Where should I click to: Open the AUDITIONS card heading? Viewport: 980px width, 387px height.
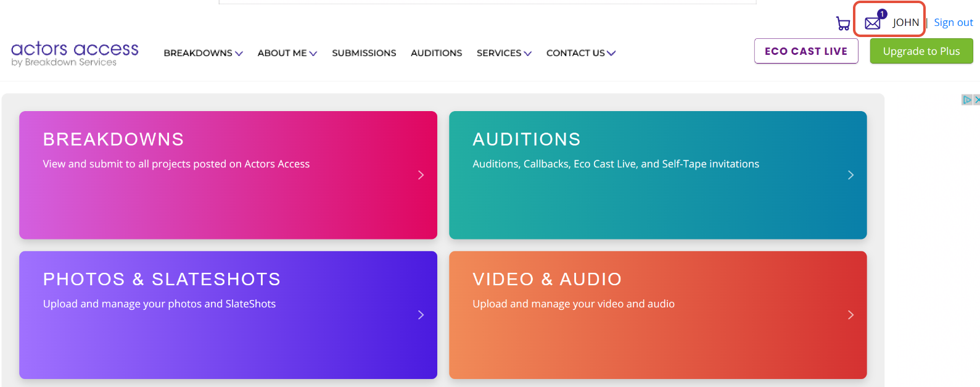[527, 139]
